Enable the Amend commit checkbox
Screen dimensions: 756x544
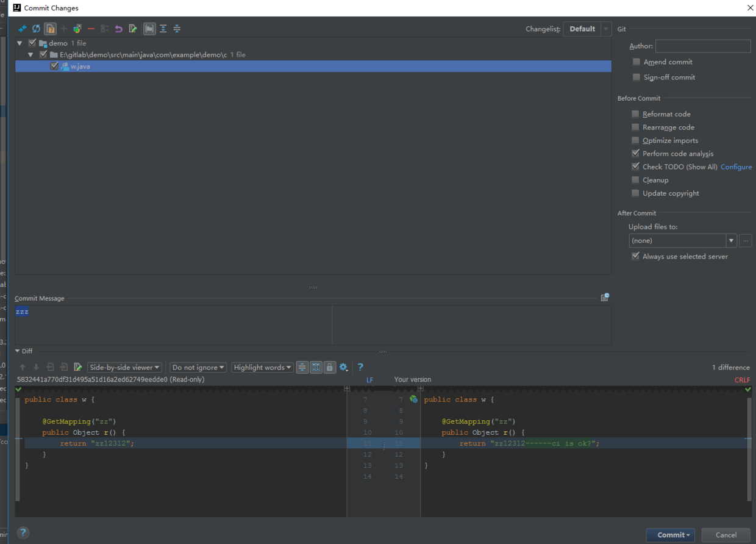tap(637, 62)
